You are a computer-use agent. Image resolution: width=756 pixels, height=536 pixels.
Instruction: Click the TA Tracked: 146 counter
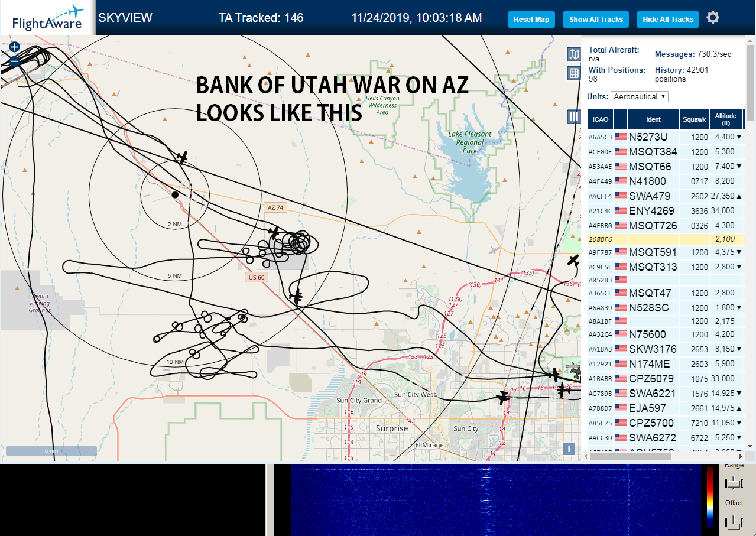[261, 18]
